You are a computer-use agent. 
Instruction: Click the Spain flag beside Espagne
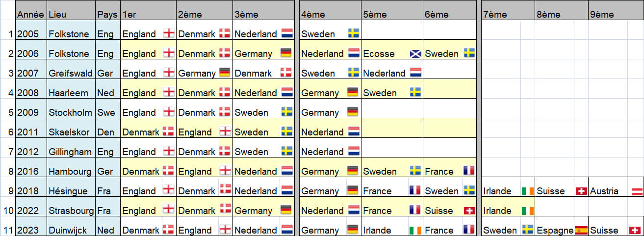coord(581,230)
